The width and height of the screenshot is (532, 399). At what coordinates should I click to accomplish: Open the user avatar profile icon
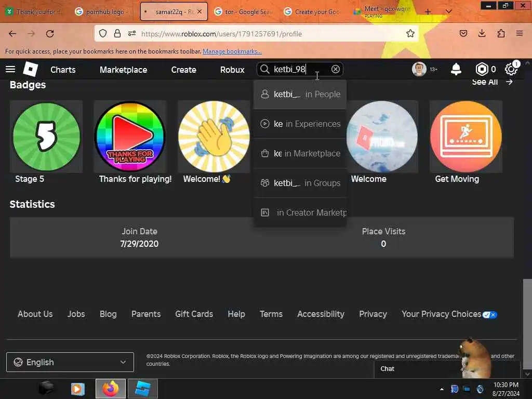[419, 69]
